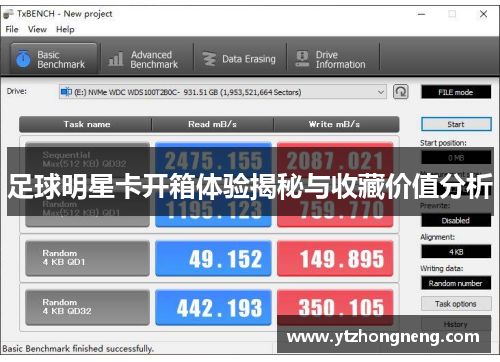Viewport: 500px width, 362px height.
Task: Open the File menu
Action: tap(12, 29)
